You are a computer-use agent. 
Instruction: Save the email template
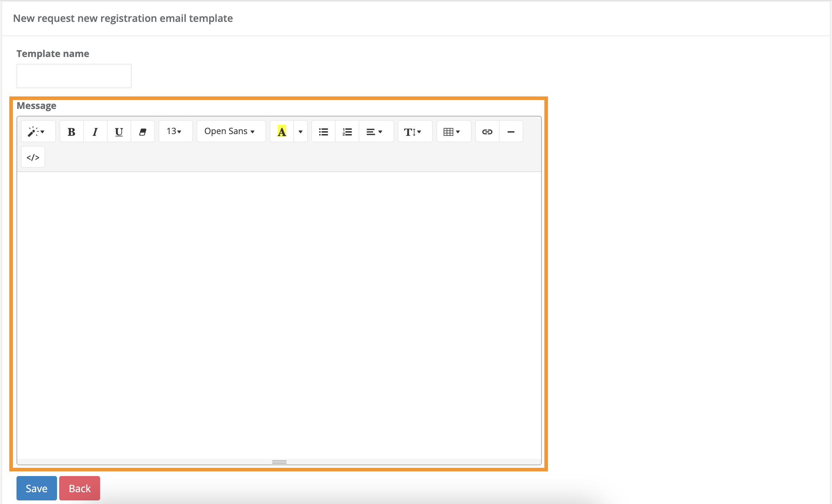pyautogui.click(x=36, y=488)
